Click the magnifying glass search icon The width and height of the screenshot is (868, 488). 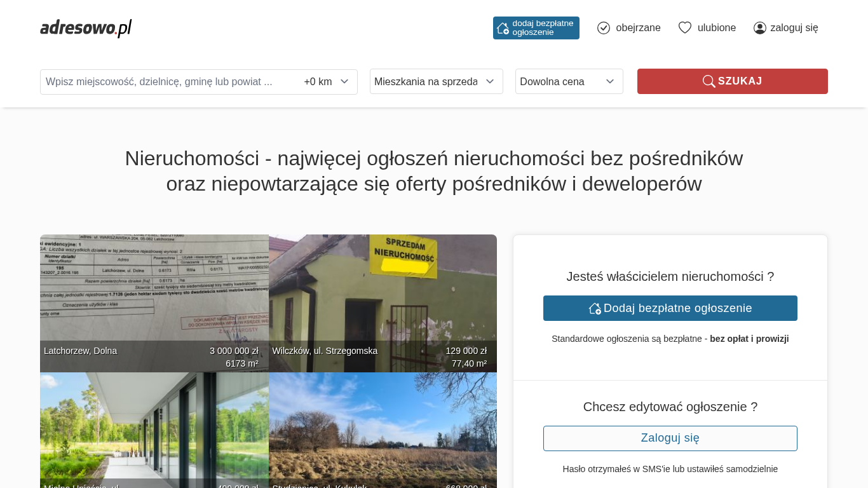pyautogui.click(x=709, y=81)
